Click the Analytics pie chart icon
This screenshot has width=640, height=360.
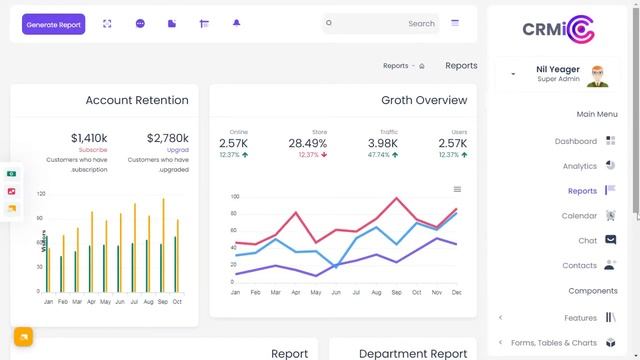611,165
